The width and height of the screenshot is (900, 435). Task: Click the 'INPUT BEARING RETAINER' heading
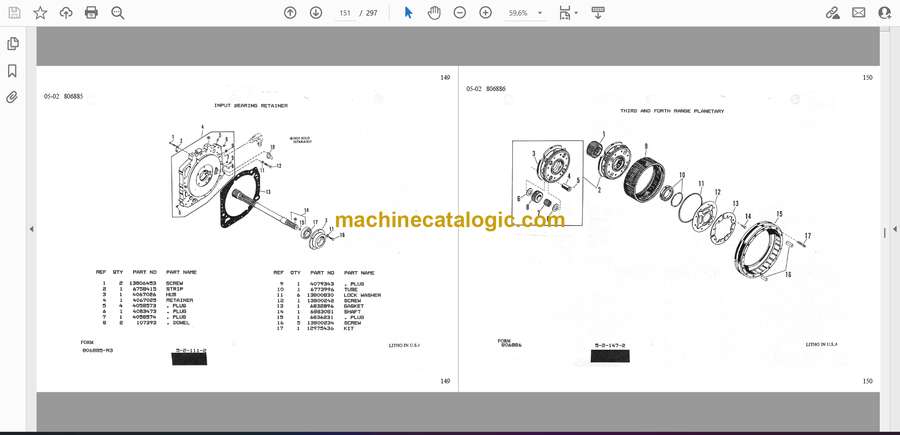point(251,106)
